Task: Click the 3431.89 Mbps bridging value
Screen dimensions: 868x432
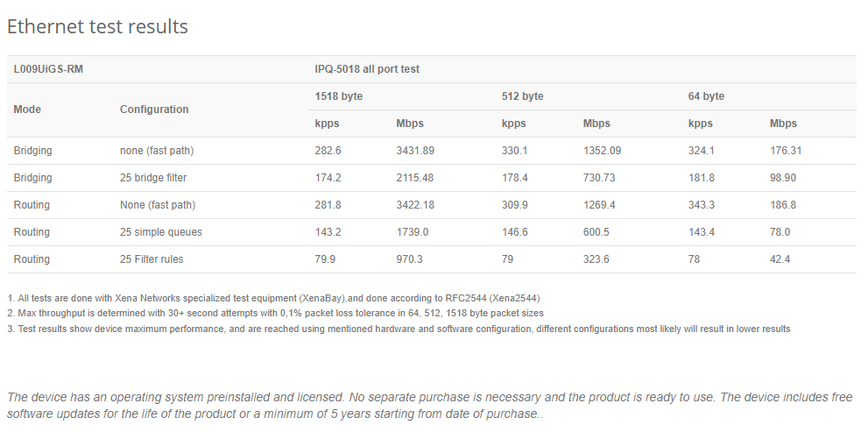Action: pyautogui.click(x=415, y=151)
